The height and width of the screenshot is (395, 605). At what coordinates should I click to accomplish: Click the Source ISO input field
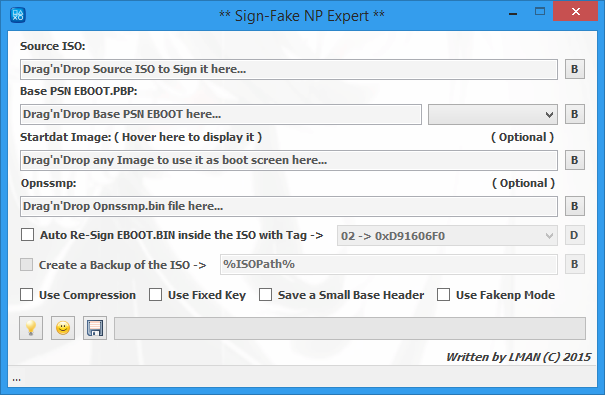289,69
